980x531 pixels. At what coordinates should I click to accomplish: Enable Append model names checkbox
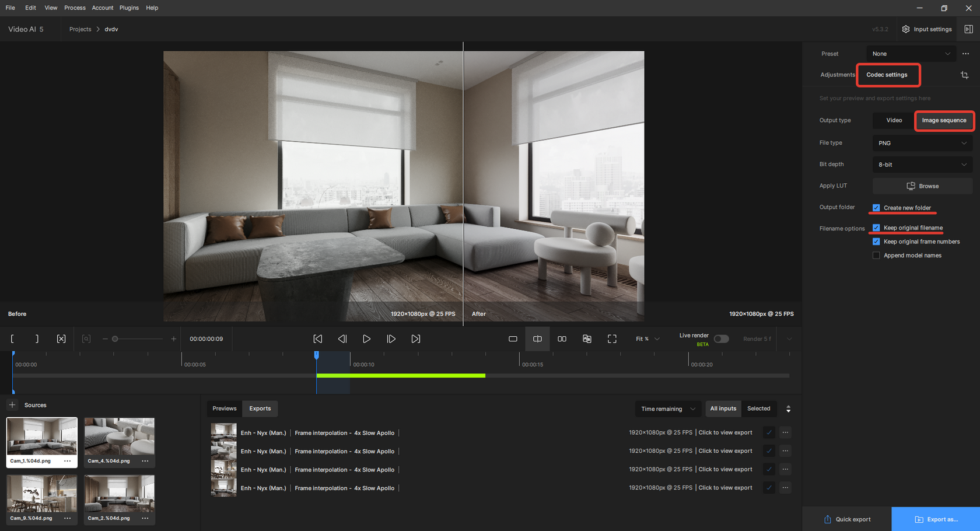click(876, 256)
